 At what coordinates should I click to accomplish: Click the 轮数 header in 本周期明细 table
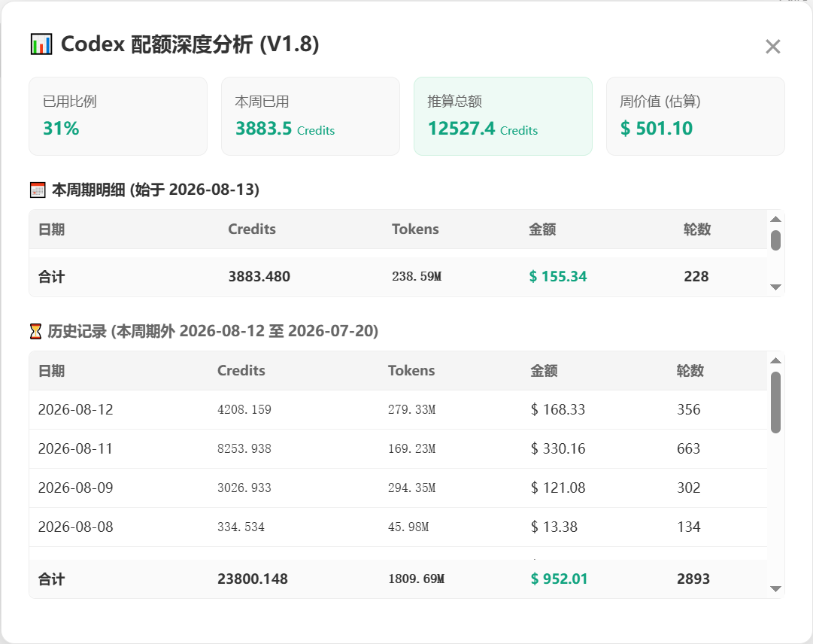point(697,229)
